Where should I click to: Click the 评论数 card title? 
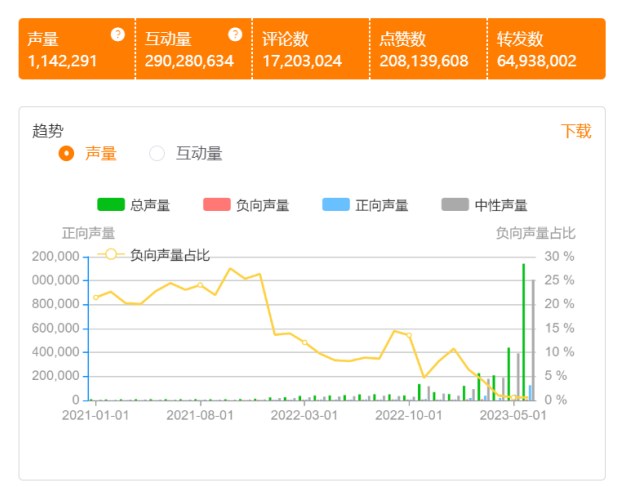tap(285, 39)
